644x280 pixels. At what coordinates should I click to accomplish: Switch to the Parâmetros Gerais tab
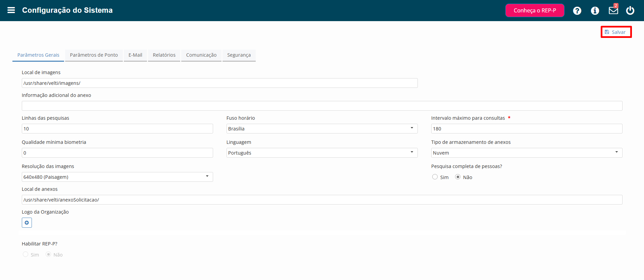click(38, 55)
